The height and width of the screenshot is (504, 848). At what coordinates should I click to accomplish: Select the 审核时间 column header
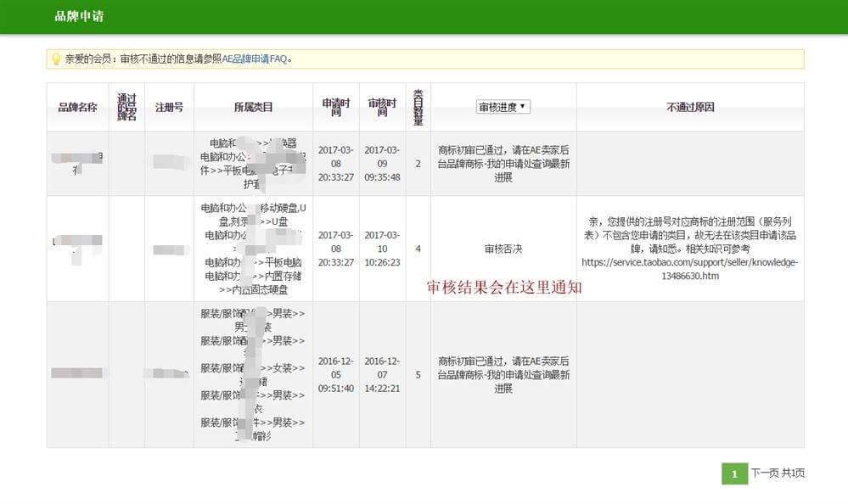[382, 108]
